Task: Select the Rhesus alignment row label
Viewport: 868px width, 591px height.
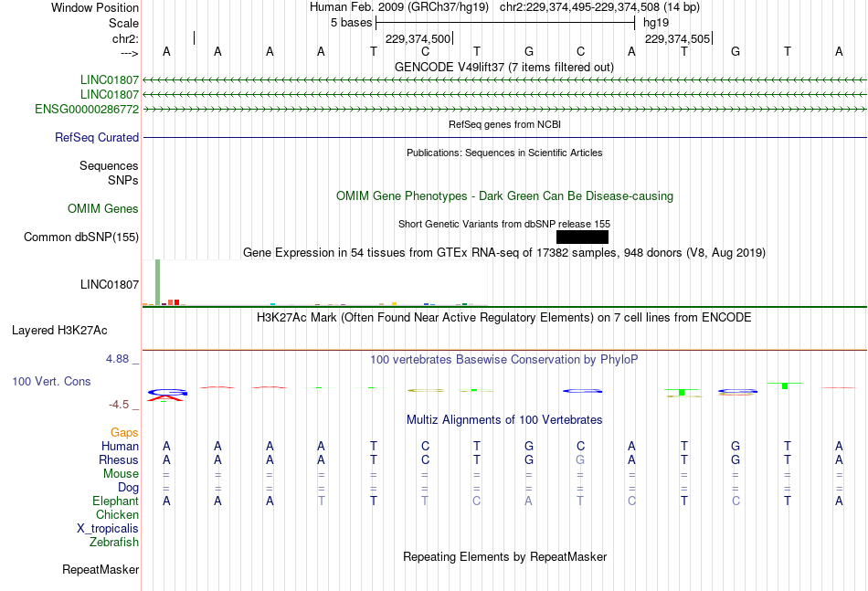Action: [x=119, y=459]
